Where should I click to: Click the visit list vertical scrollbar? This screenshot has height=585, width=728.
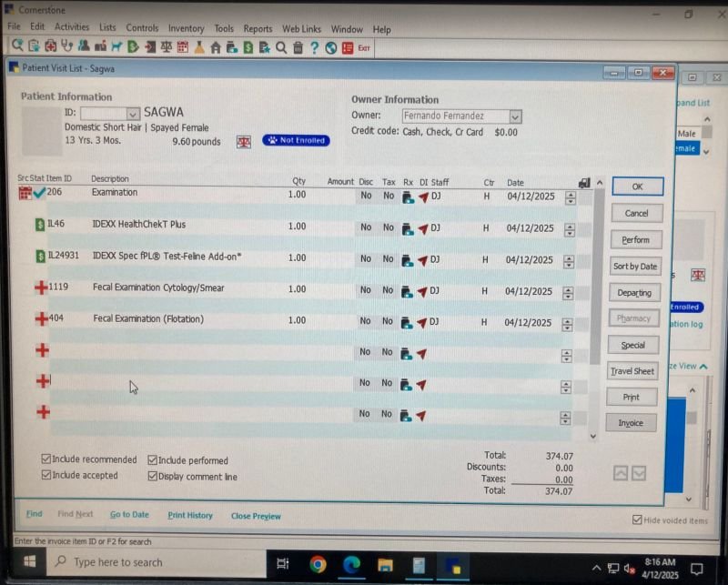[596, 277]
